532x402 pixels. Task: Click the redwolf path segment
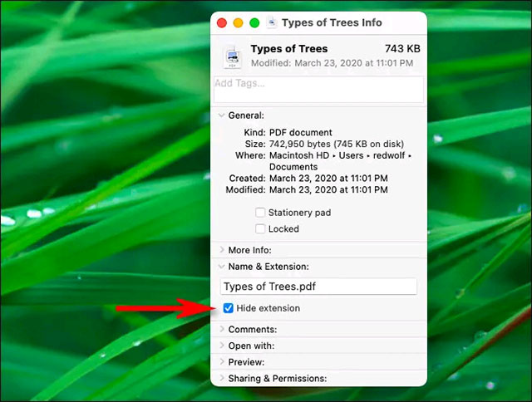click(389, 155)
